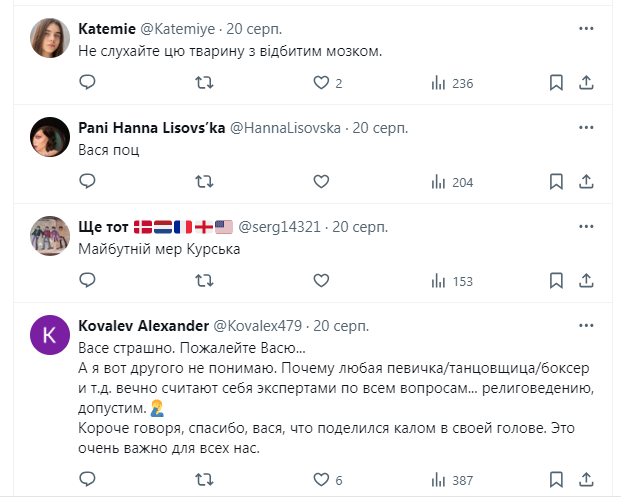
Task: View analytics with 204 views
Action: click(452, 182)
